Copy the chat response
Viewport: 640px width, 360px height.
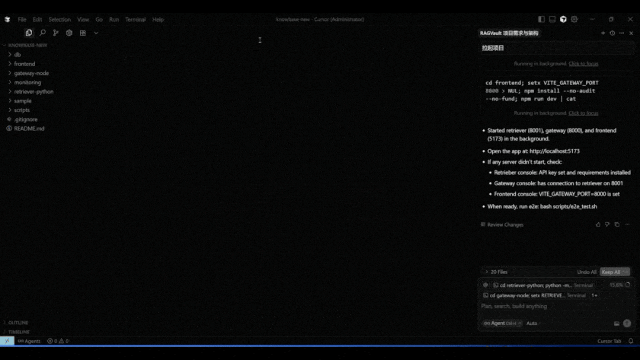point(617,224)
